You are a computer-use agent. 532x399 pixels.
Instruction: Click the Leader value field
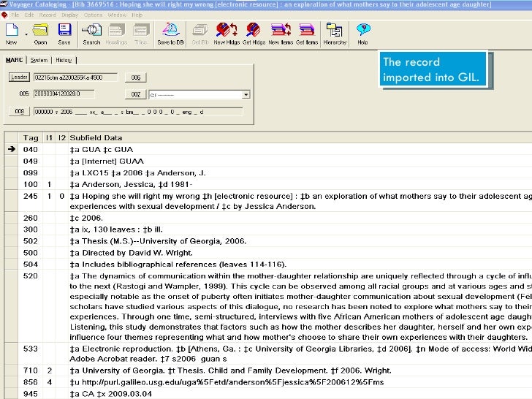75,77
